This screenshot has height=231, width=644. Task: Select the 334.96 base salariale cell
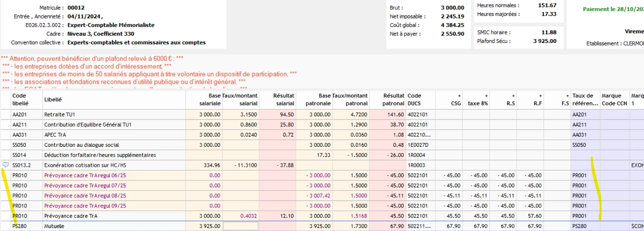click(x=212, y=165)
